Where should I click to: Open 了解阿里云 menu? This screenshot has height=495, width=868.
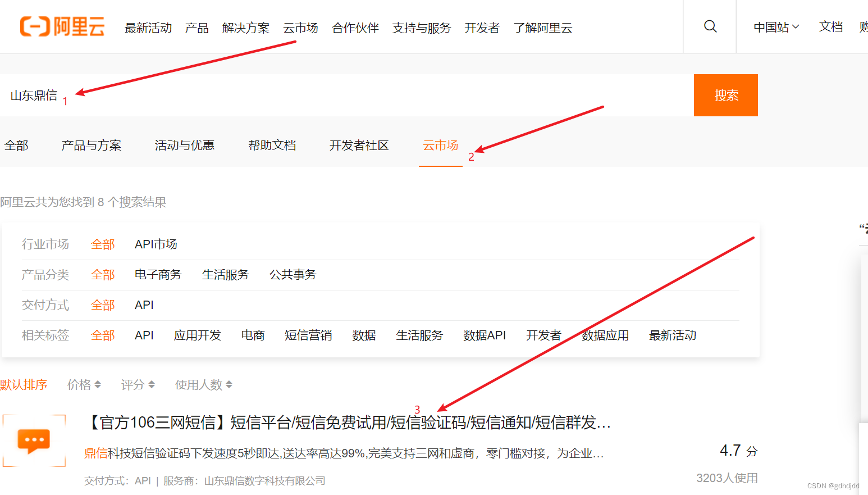click(x=543, y=28)
